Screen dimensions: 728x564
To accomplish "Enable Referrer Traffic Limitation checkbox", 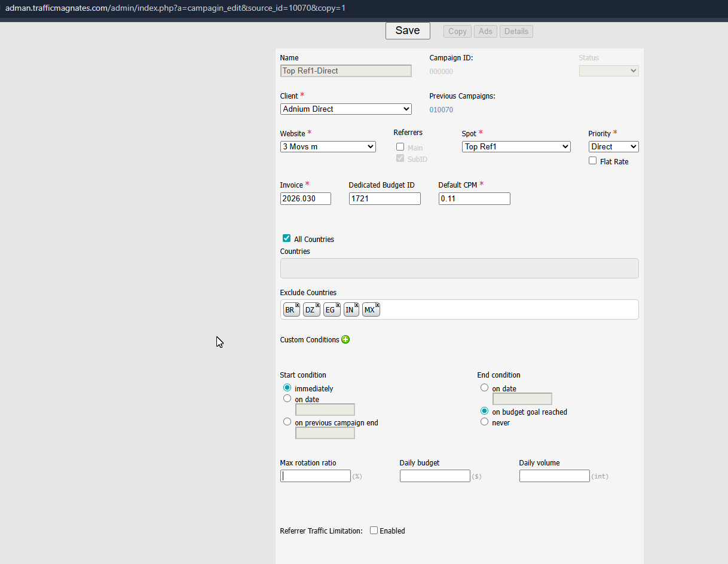I will point(374,530).
